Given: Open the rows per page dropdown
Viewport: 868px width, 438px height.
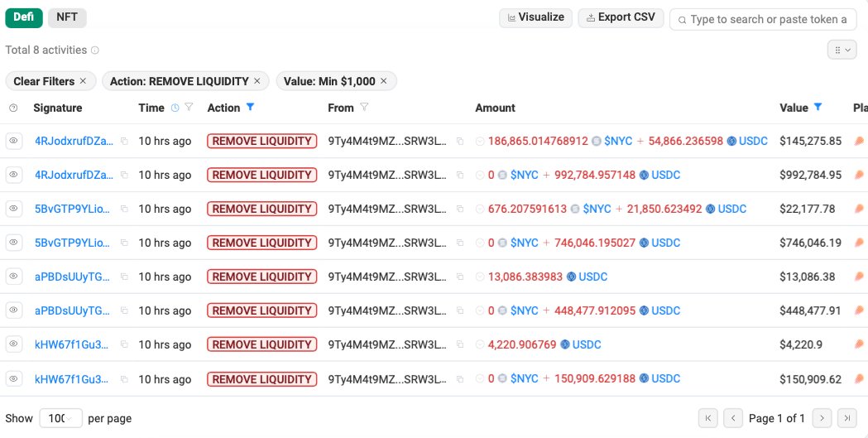Looking at the screenshot, I should tap(60, 418).
